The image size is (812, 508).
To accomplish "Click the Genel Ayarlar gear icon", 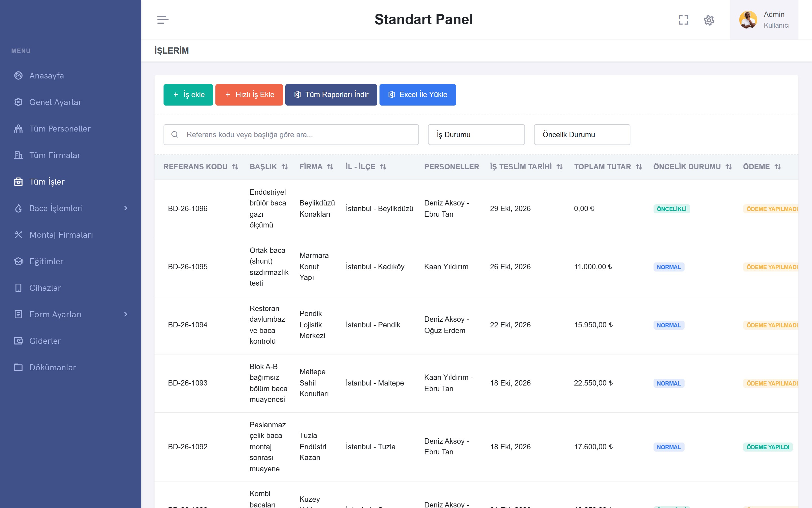I will tap(18, 102).
